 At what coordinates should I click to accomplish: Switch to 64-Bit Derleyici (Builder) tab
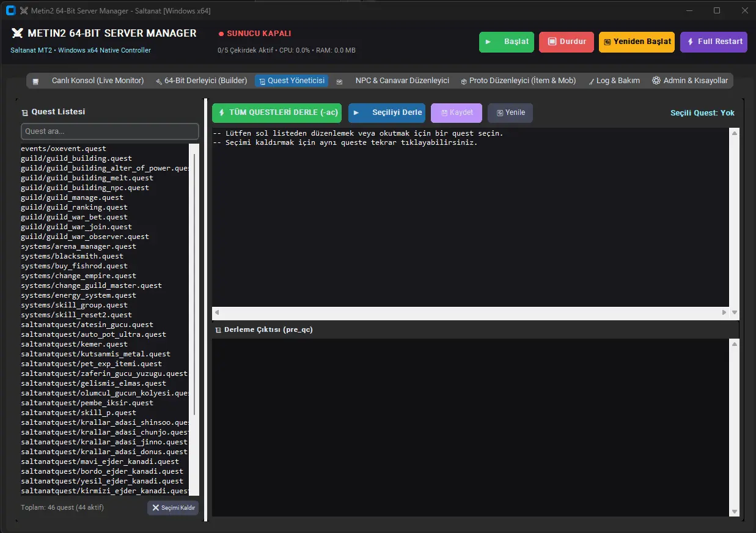click(x=201, y=81)
